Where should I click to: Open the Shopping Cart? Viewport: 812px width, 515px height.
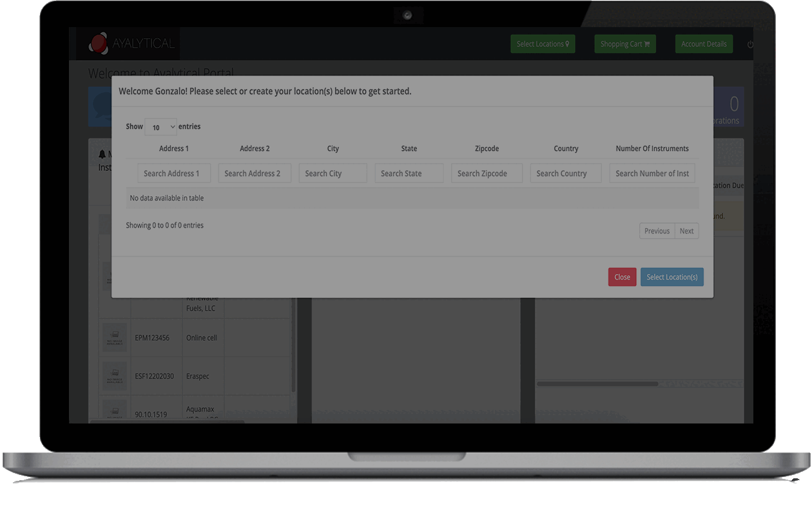tap(624, 44)
